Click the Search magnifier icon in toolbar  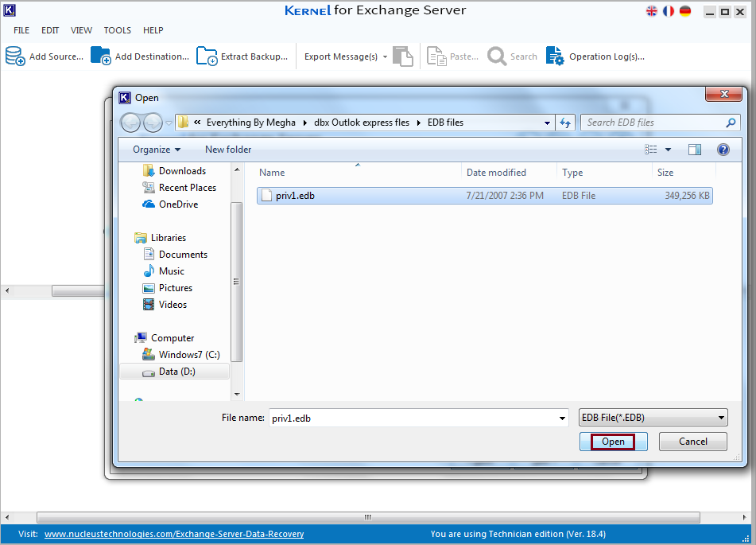pos(497,56)
